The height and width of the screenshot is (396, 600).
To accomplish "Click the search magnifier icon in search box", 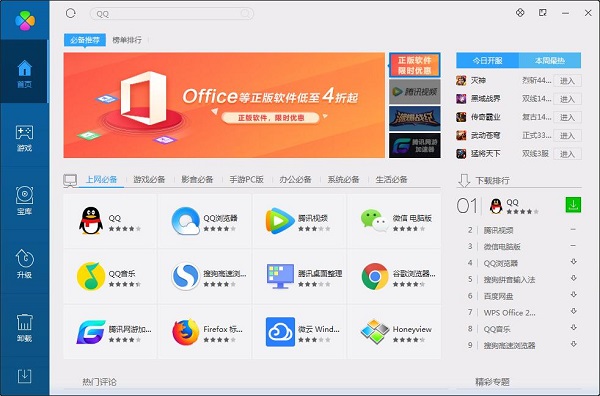I will [245, 14].
